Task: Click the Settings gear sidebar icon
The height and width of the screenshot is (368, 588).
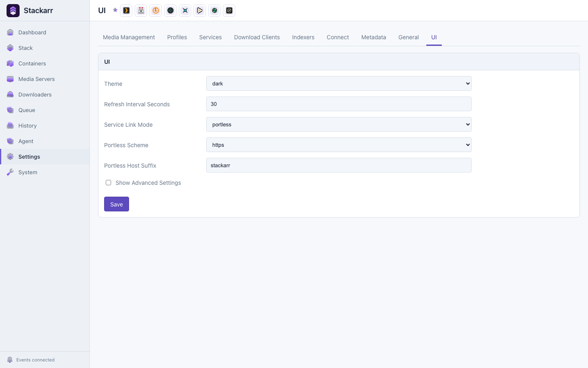Action: pyautogui.click(x=10, y=157)
